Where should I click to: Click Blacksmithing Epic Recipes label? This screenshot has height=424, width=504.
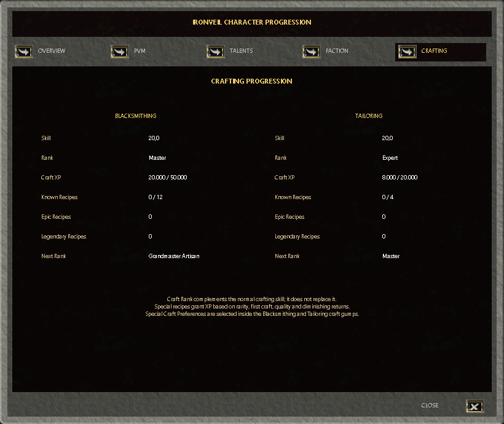tap(56, 217)
